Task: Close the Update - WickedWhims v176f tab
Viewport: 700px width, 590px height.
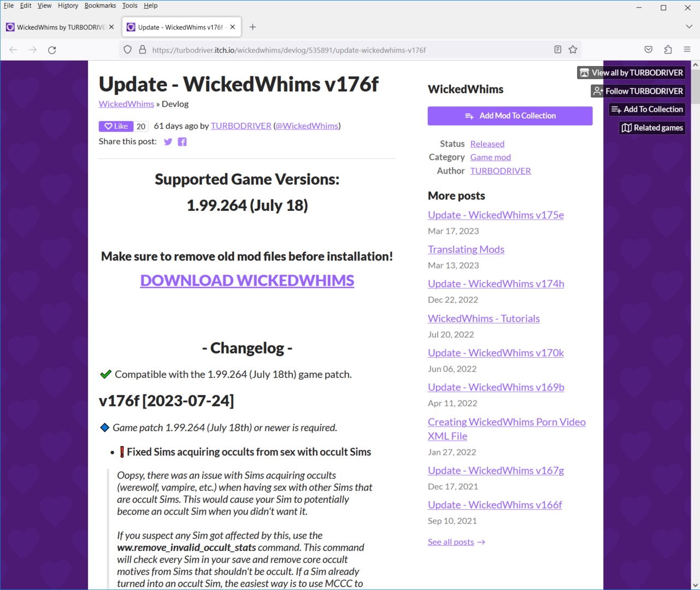Action: point(232,27)
